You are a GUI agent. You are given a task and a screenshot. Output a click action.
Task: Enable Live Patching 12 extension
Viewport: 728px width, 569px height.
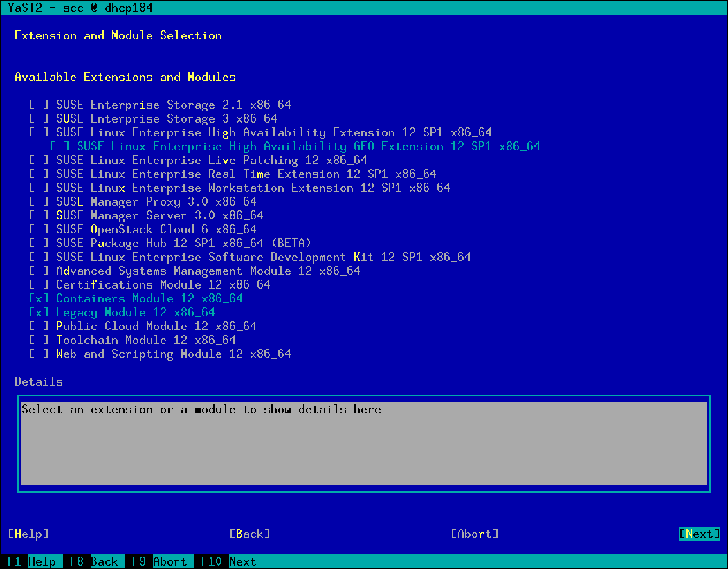coord(39,161)
